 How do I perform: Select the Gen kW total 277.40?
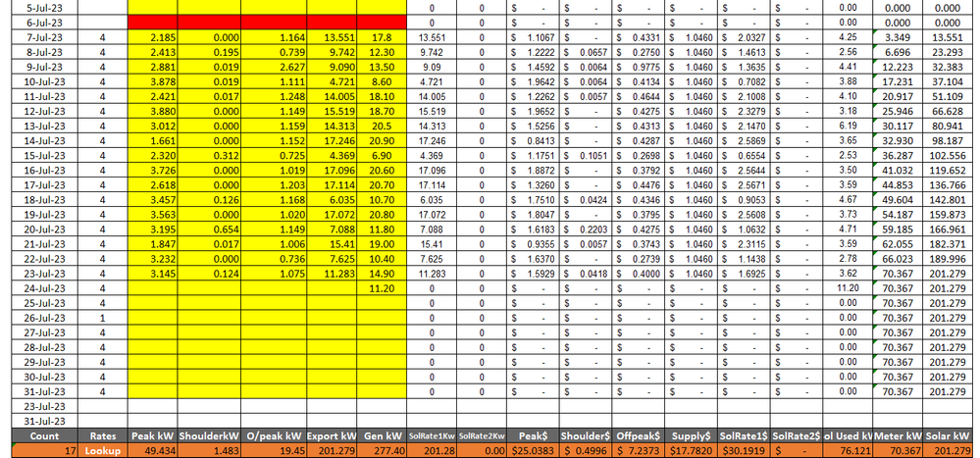tap(382, 450)
